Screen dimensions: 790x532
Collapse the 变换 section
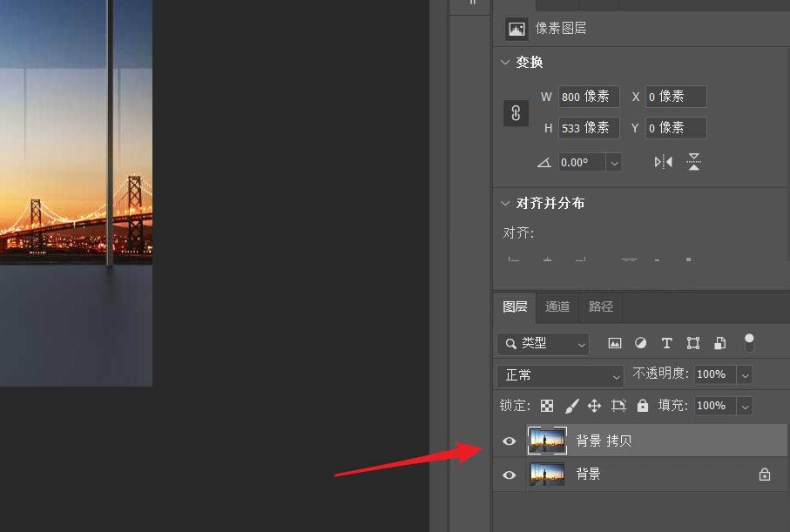point(505,63)
